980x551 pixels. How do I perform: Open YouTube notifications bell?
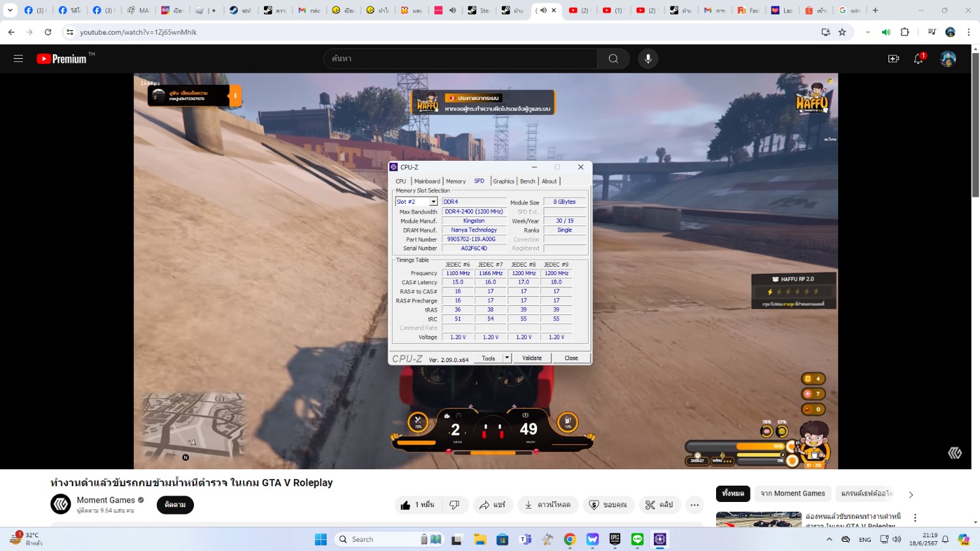[x=919, y=59]
